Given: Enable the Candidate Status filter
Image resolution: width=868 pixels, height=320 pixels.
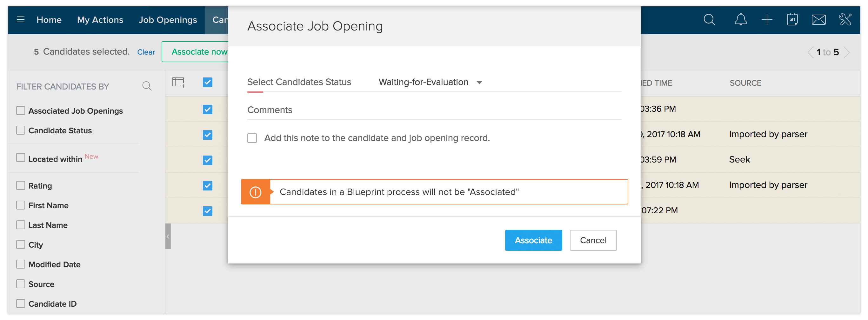Looking at the screenshot, I should tap(21, 130).
